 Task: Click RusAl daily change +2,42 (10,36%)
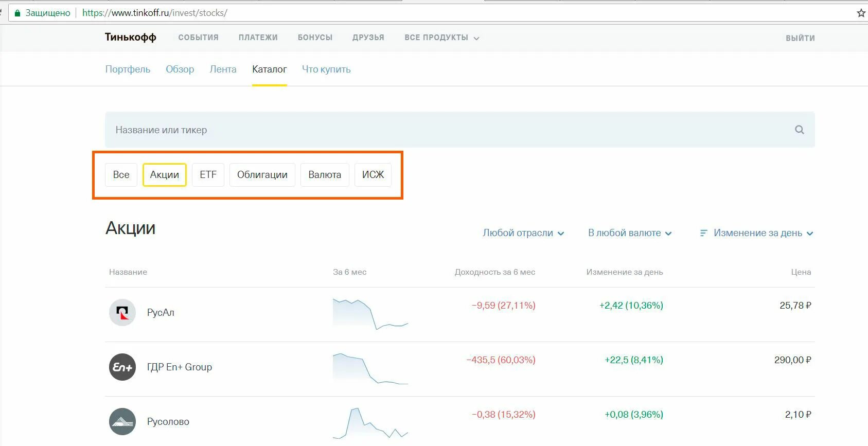point(631,306)
